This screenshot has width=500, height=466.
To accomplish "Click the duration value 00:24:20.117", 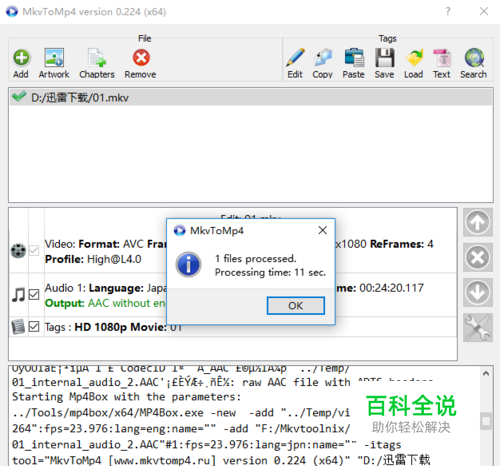I will tap(391, 288).
